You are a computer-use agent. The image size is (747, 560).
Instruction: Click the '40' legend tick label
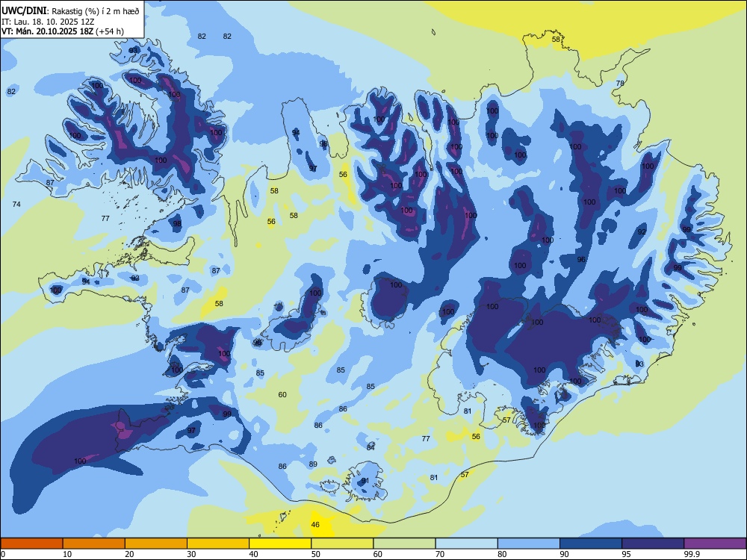coord(254,554)
